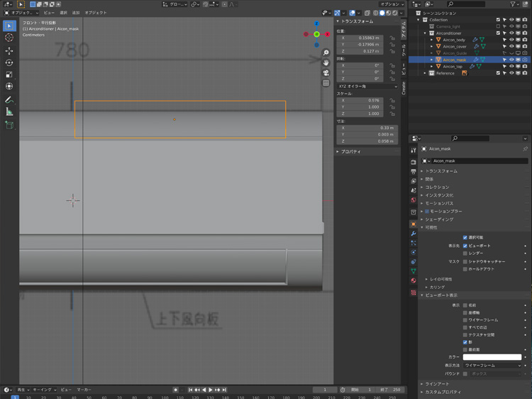Expand the トランスフォーム section in properties
Image resolution: width=532 pixels, height=399 pixels.
[x=441, y=171]
